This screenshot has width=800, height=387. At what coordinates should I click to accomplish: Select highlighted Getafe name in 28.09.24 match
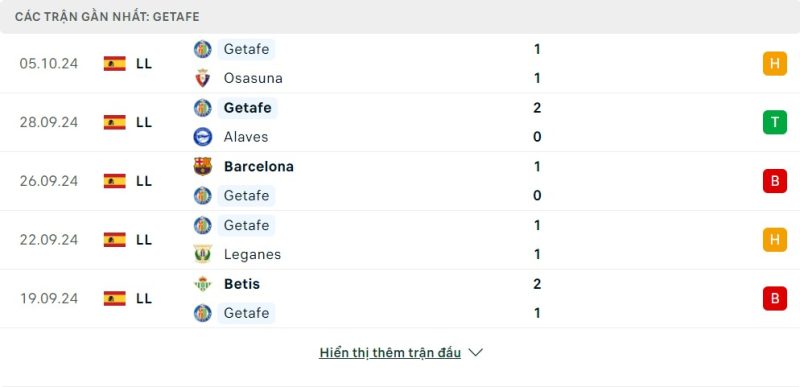(247, 108)
